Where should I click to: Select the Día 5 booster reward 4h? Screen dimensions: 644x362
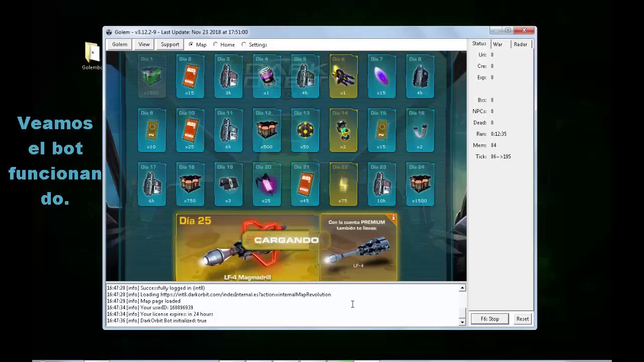tap(304, 76)
